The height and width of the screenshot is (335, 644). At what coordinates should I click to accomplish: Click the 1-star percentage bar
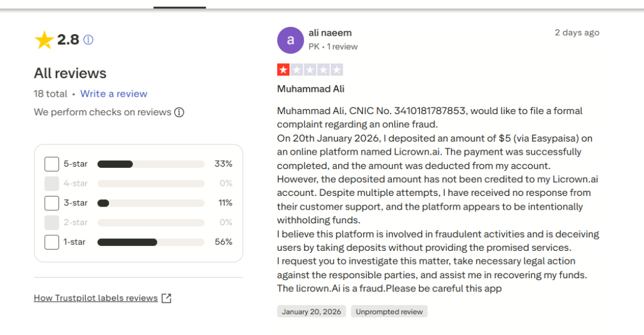[x=150, y=242]
